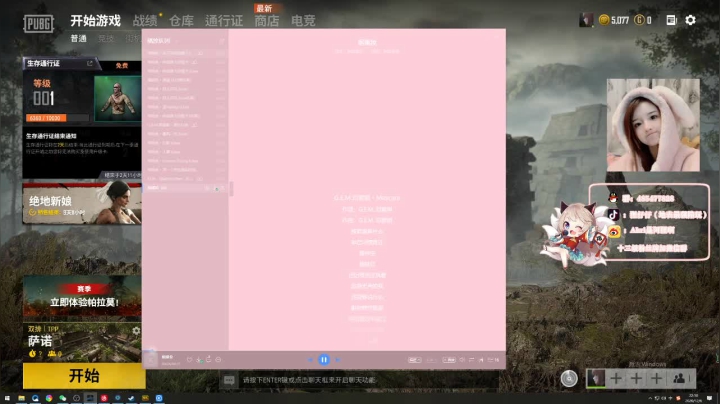Image resolution: width=720 pixels, height=404 pixels.
Task: Click the G.E.M. lyric title line
Action: coord(367,198)
